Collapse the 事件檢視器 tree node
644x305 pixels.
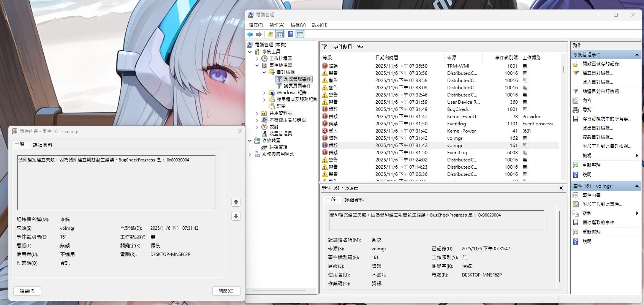[257, 65]
